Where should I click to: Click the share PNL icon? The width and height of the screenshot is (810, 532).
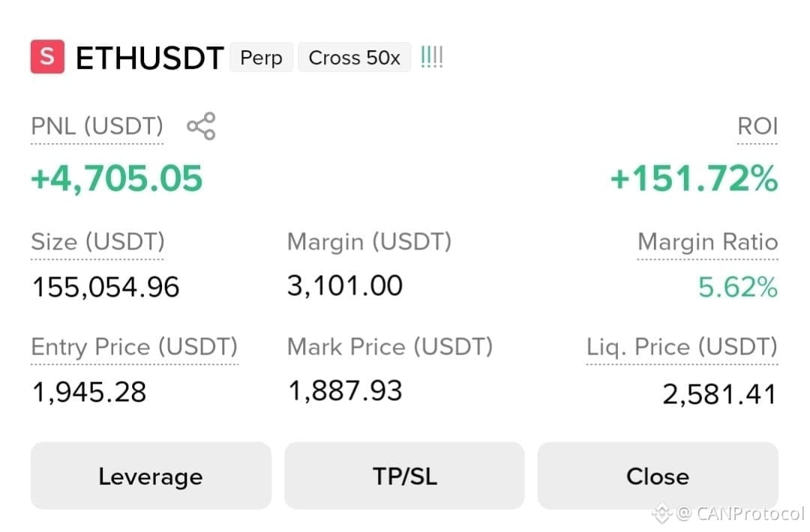[201, 126]
